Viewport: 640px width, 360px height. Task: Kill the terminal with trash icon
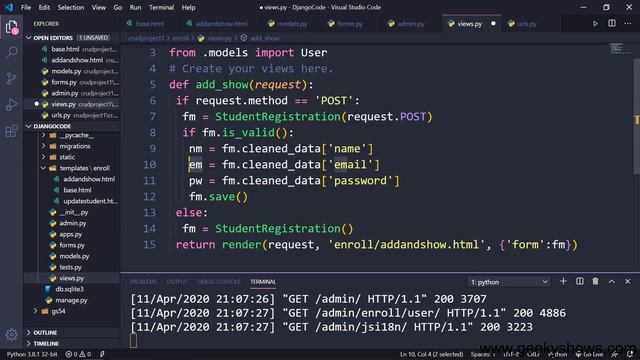[596, 281]
